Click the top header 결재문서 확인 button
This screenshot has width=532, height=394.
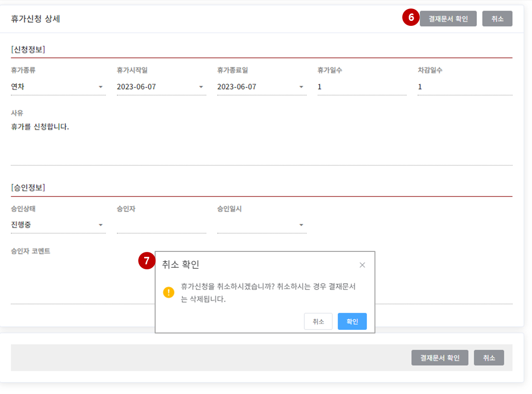tap(448, 19)
